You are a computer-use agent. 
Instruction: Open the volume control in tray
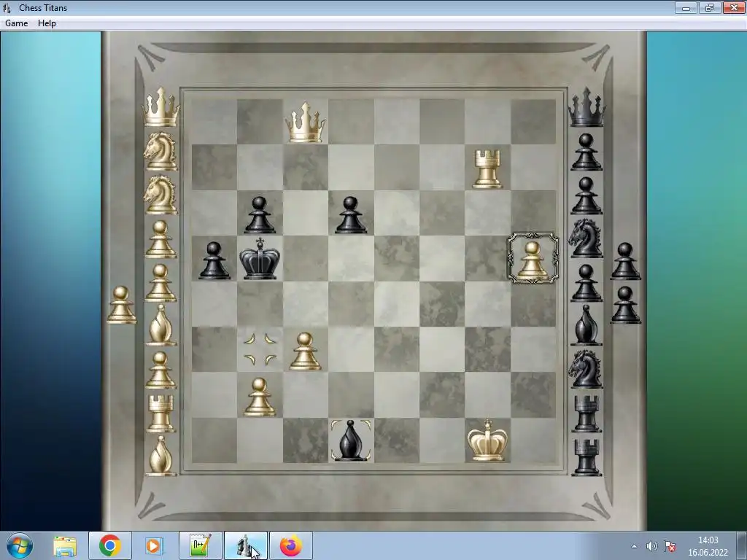pyautogui.click(x=651, y=546)
